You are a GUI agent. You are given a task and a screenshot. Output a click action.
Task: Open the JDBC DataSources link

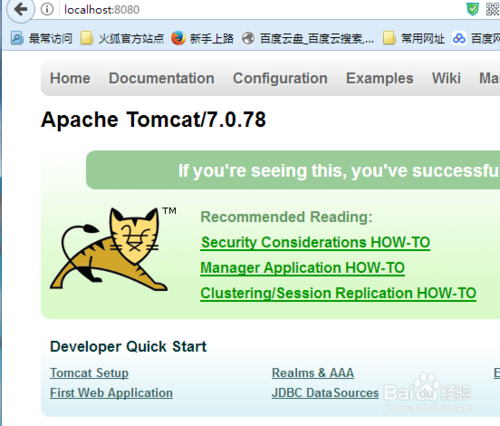(x=325, y=393)
